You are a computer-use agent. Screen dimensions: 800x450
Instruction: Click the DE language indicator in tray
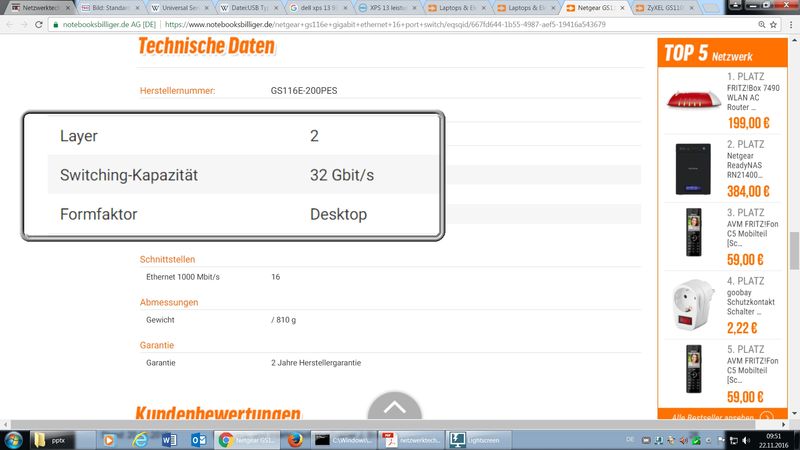(x=630, y=440)
